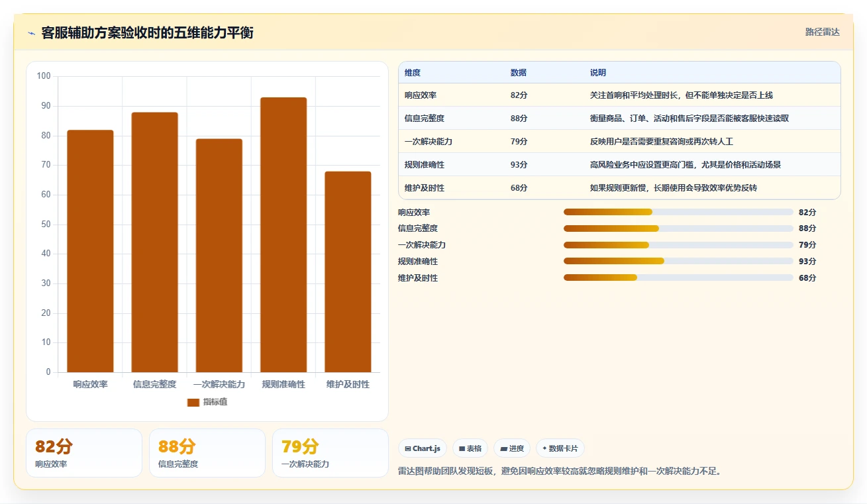Screen dimensions: 867x504
Task: Click the 82分 响应效率 data card
Action: pyautogui.click(x=84, y=453)
